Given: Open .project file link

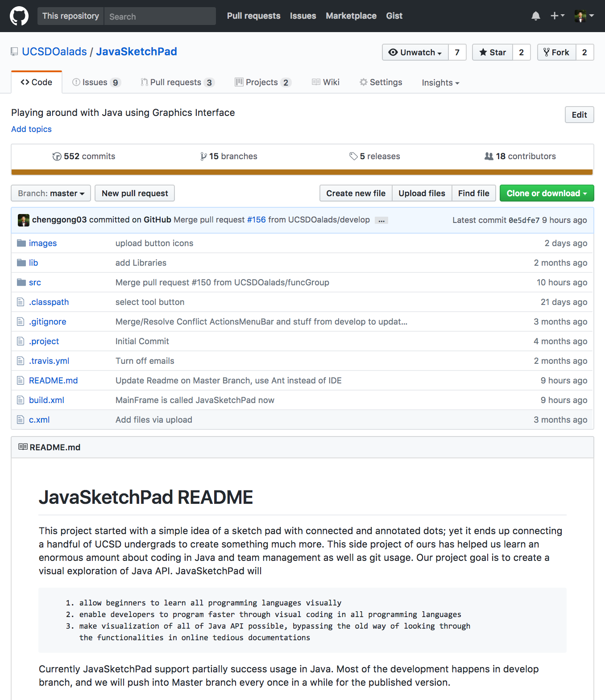Looking at the screenshot, I should tap(44, 341).
